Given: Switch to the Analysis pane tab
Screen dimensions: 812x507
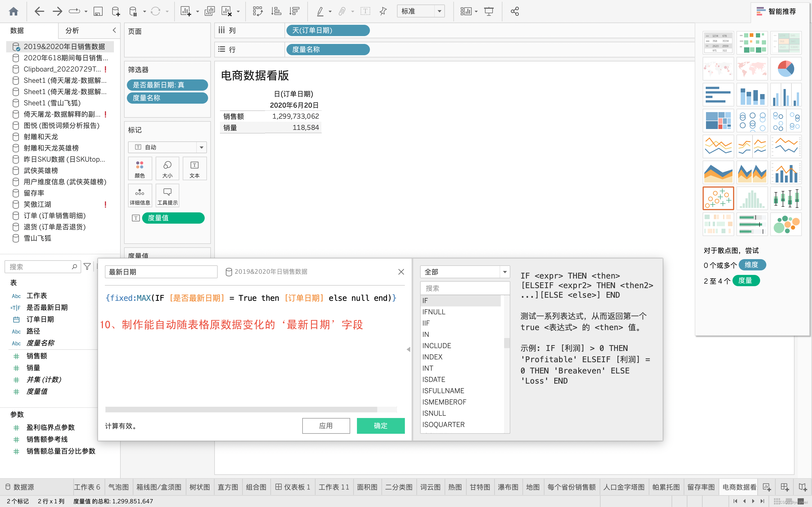Looking at the screenshot, I should click(x=72, y=30).
